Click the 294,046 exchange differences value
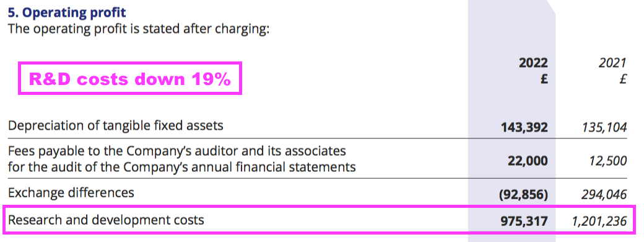The width and height of the screenshot is (644, 242). point(604,195)
